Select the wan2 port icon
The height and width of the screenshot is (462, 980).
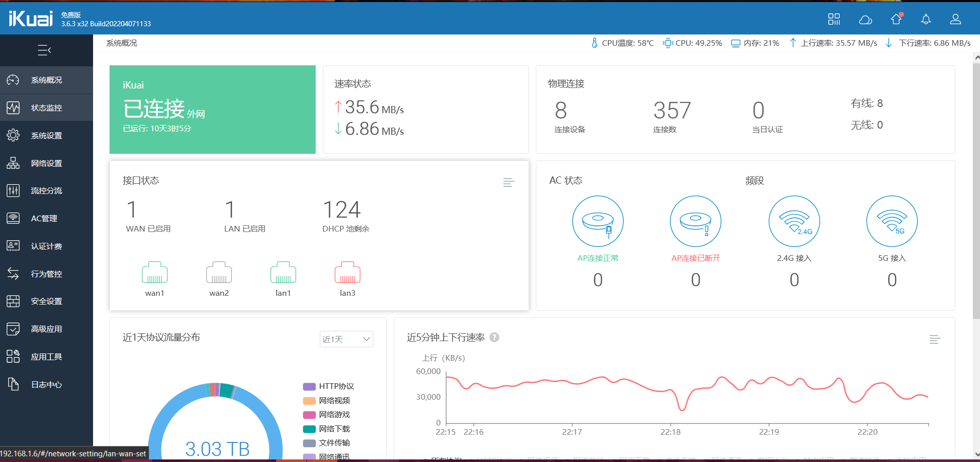tap(219, 273)
